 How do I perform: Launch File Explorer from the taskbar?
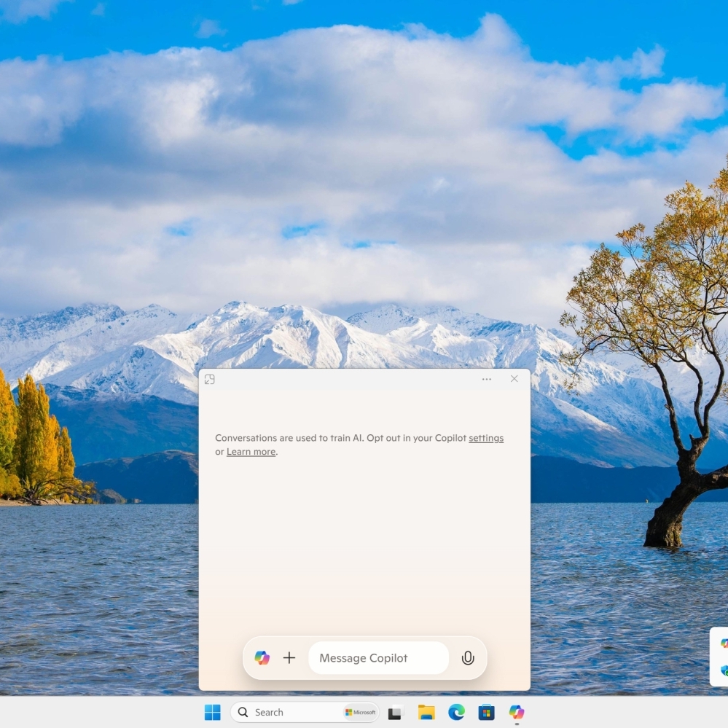pyautogui.click(x=426, y=712)
